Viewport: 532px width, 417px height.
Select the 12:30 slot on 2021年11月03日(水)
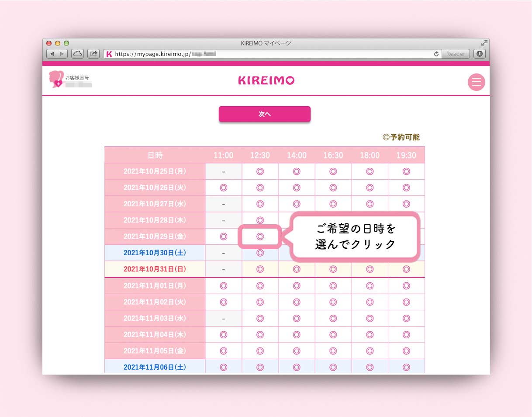260,318
